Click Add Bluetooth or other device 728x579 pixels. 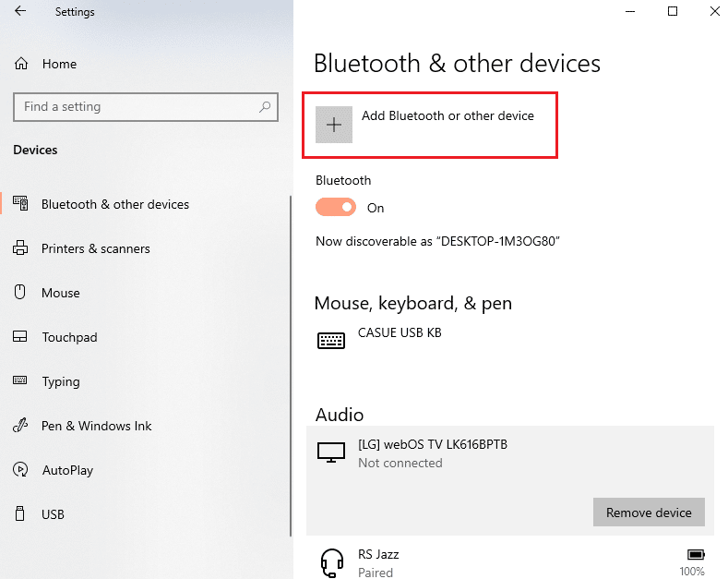tap(448, 116)
